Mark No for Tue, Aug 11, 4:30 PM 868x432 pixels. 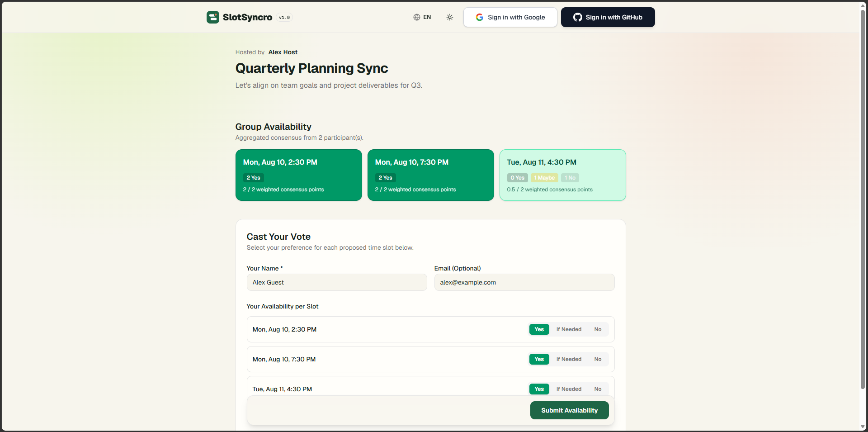click(598, 389)
